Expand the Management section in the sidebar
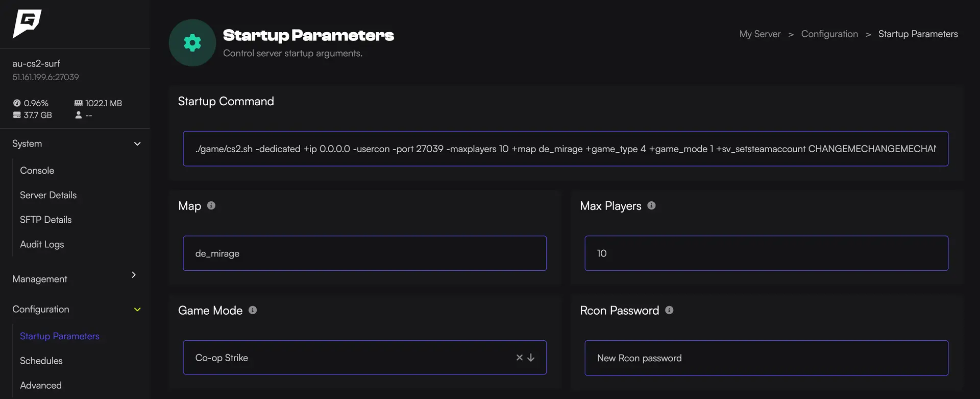Viewport: 980px width, 399px height. point(133,275)
